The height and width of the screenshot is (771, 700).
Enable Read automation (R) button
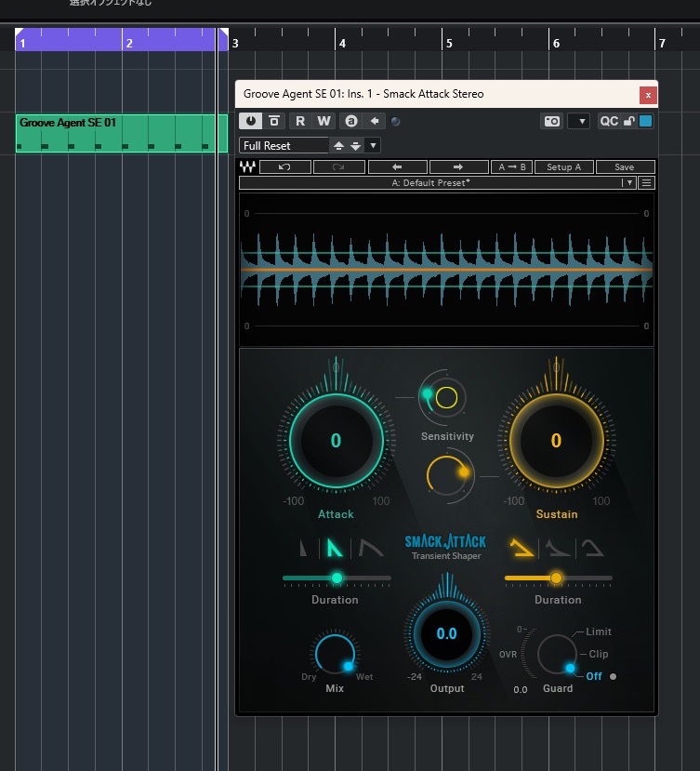point(300,121)
